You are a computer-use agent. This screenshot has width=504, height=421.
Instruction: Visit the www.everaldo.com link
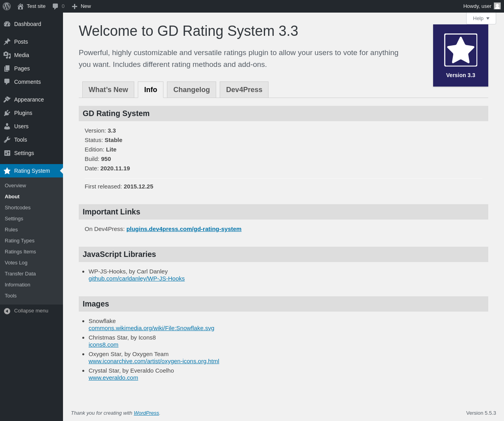coord(113,378)
